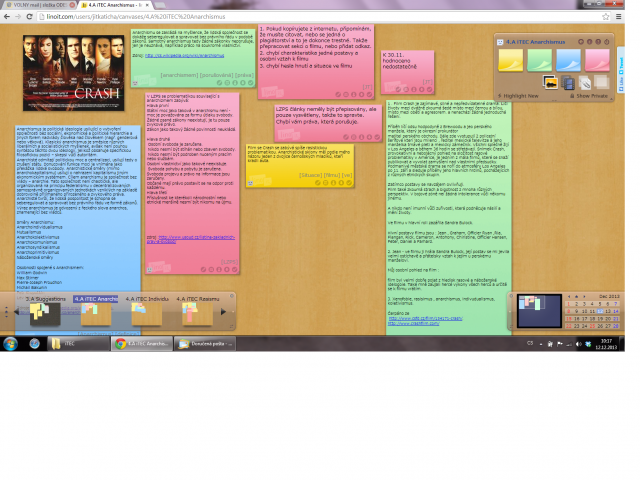The image size is (640, 480).
Task: Open the 4.A ITEC Individu canvas thumbnail
Action: [x=147, y=314]
